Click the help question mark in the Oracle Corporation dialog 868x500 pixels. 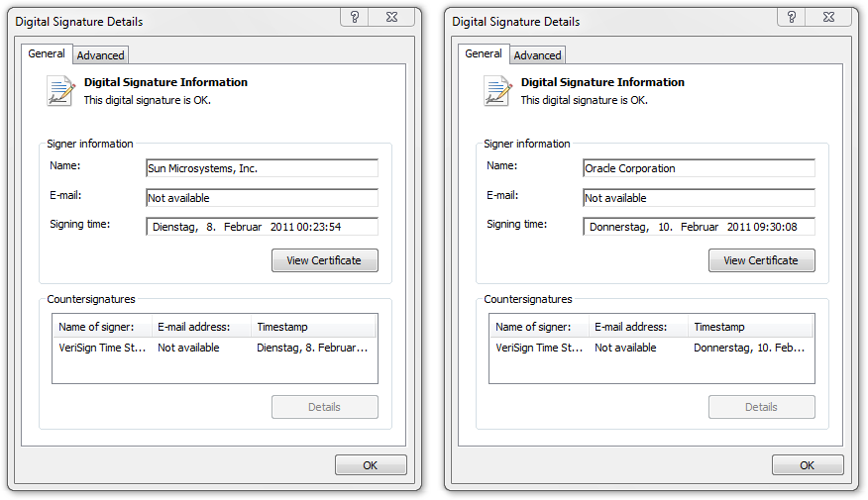(x=792, y=17)
